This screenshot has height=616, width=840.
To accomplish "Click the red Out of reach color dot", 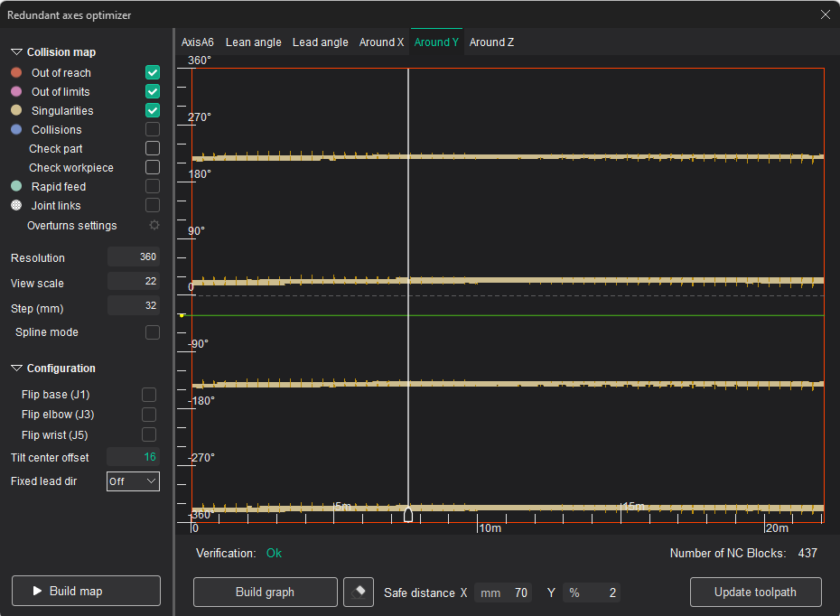I will (16, 73).
